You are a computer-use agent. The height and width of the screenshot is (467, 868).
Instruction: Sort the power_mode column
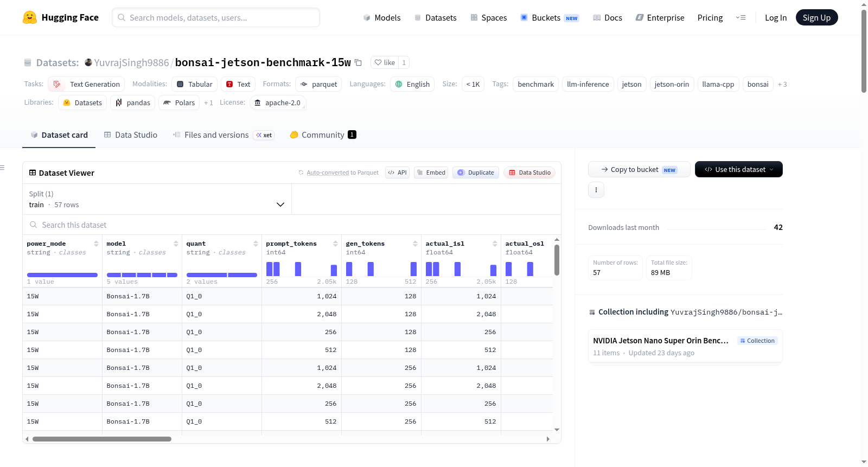[96, 244]
